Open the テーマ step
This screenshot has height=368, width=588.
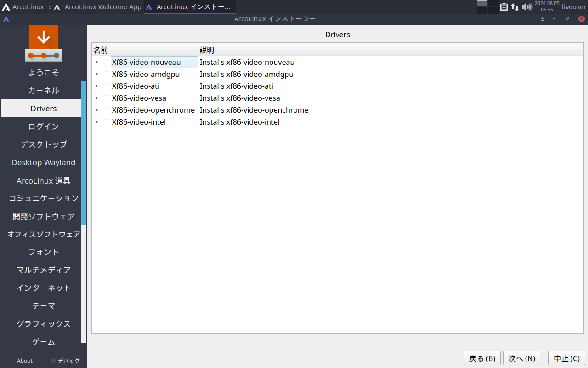(44, 306)
